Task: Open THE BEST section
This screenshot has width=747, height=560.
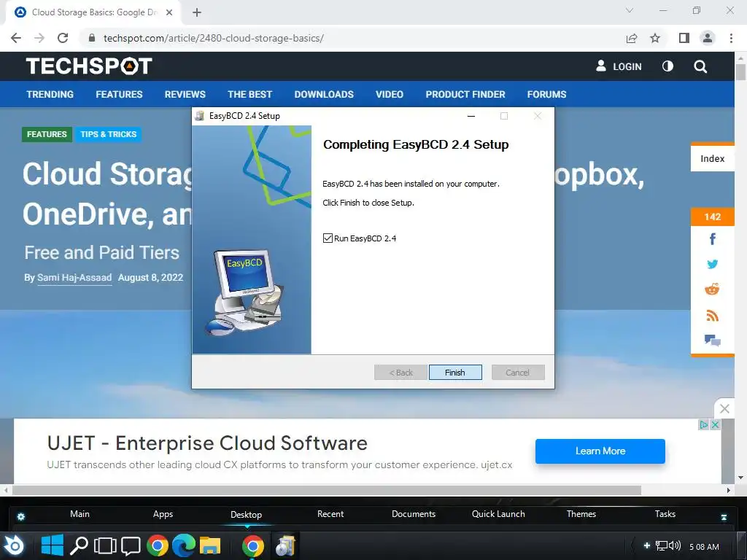Action: pyautogui.click(x=249, y=94)
